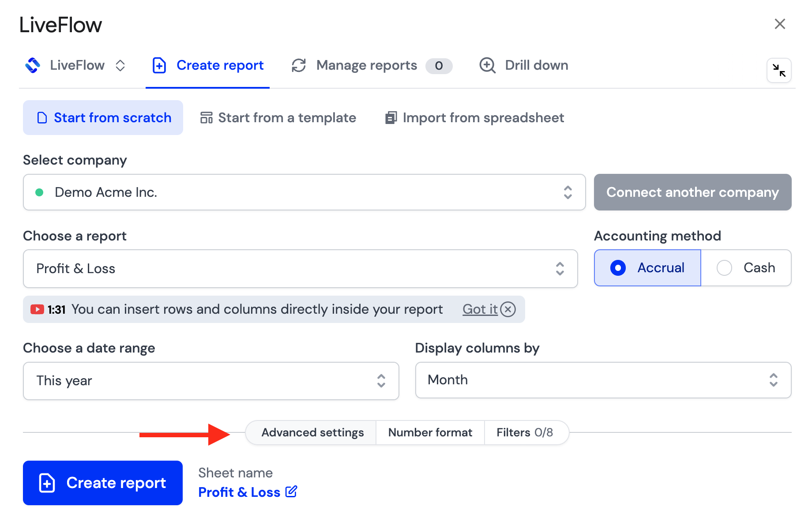This screenshot has width=812, height=518.
Task: Click the LiveFlow logo icon
Action: pos(33,65)
